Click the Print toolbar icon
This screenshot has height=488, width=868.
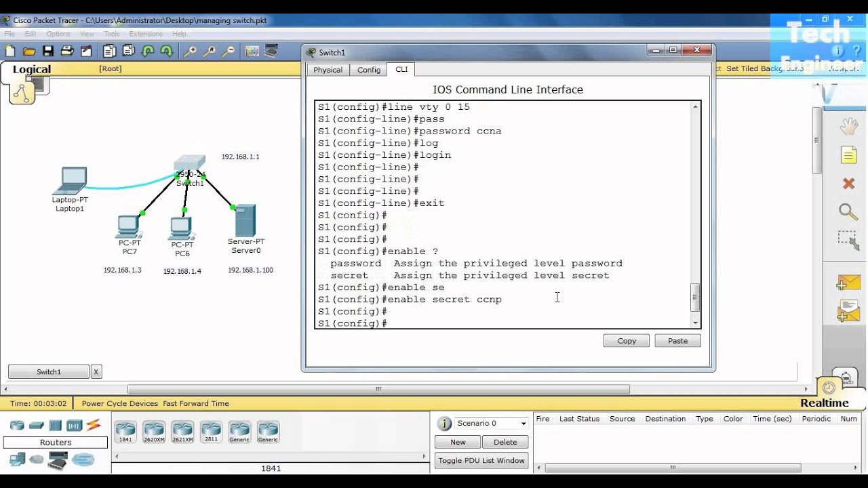point(66,51)
